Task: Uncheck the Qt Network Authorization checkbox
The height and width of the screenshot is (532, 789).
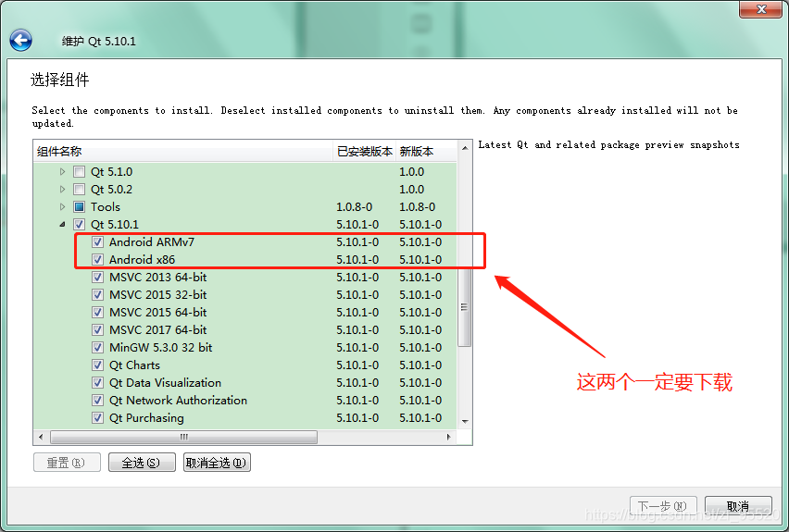Action: click(x=97, y=401)
